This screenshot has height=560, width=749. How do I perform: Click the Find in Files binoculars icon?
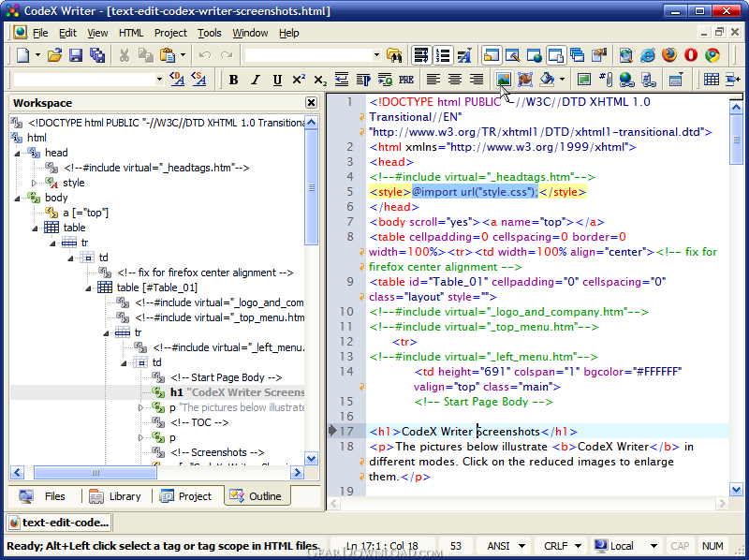coord(394,55)
